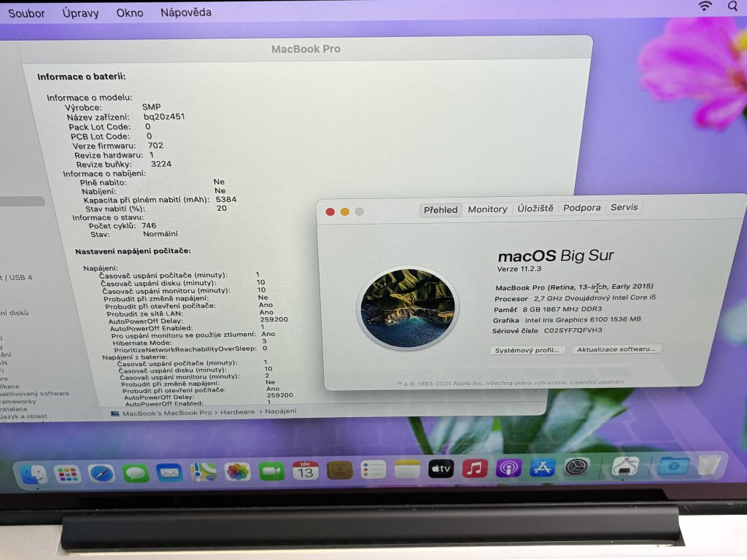This screenshot has width=747, height=560.
Task: Open the Notes app in dock
Action: 407,470
